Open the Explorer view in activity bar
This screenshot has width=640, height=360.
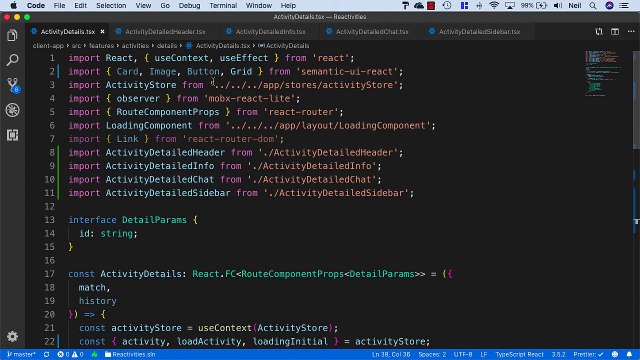pos(12,36)
